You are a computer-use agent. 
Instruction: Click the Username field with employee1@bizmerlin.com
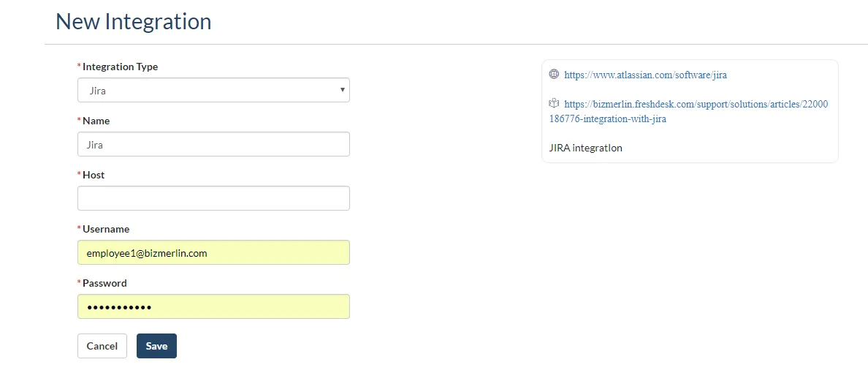[x=213, y=252]
